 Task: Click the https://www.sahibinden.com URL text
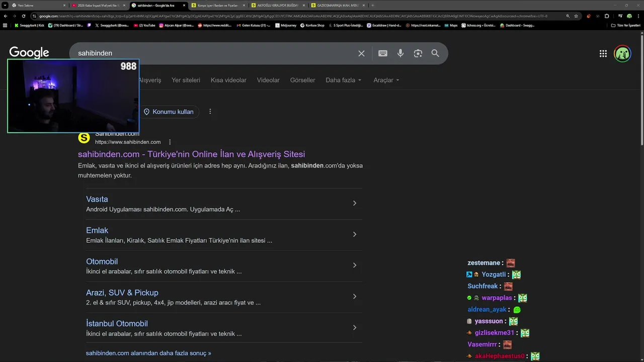coord(128,142)
